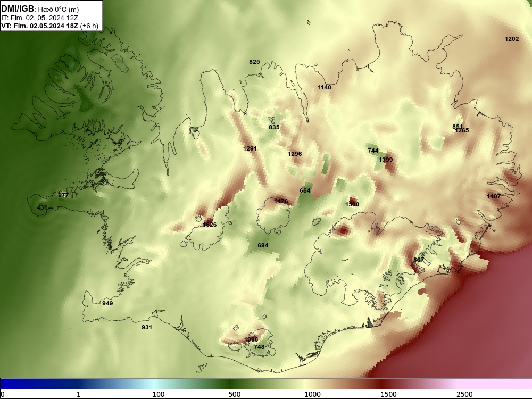
Task: Select the 931 value label
Action: click(x=147, y=327)
